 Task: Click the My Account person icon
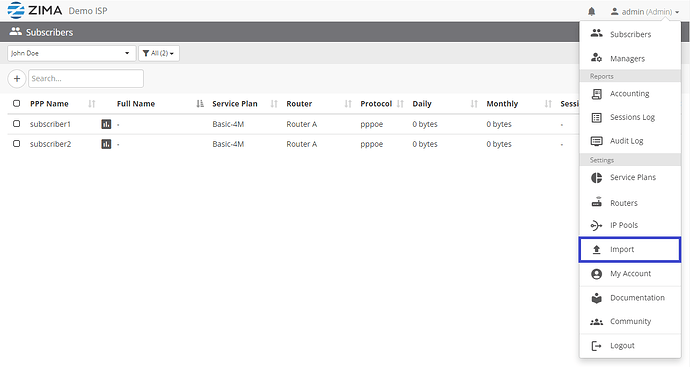click(x=596, y=274)
